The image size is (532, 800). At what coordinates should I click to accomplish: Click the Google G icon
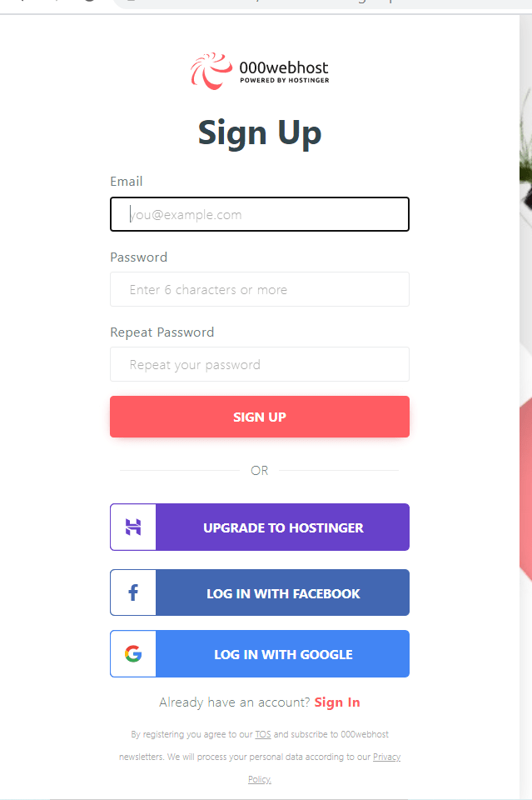tap(133, 653)
